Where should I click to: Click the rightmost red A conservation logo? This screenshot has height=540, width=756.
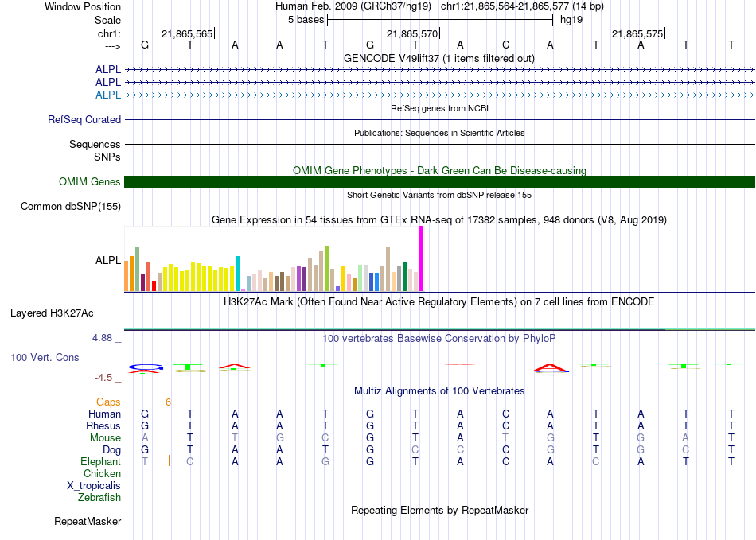[550, 367]
